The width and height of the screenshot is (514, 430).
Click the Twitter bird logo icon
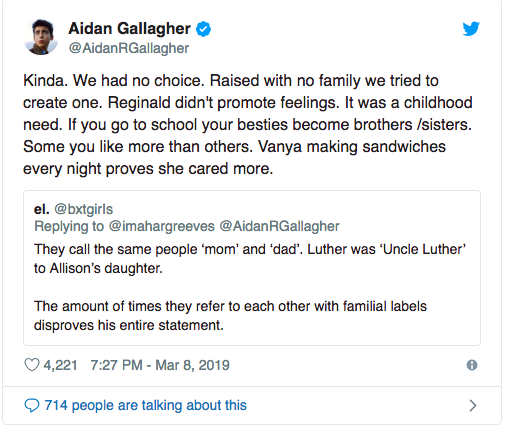pos(471,29)
